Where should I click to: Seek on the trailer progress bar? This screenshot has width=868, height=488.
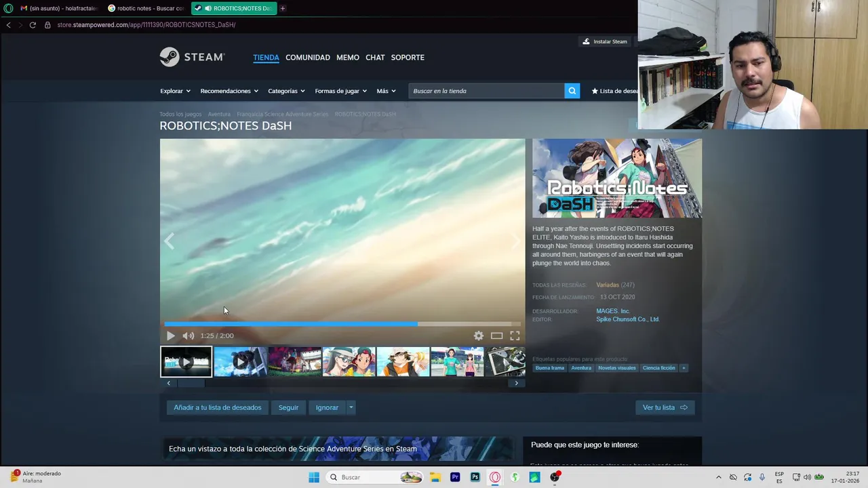point(342,324)
